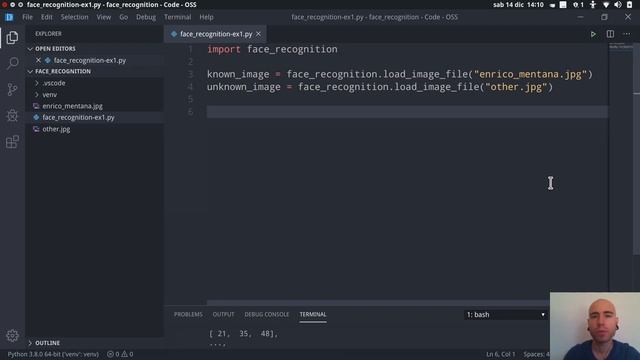Split the editor right
Screen dimensions: 640x360
610,34
